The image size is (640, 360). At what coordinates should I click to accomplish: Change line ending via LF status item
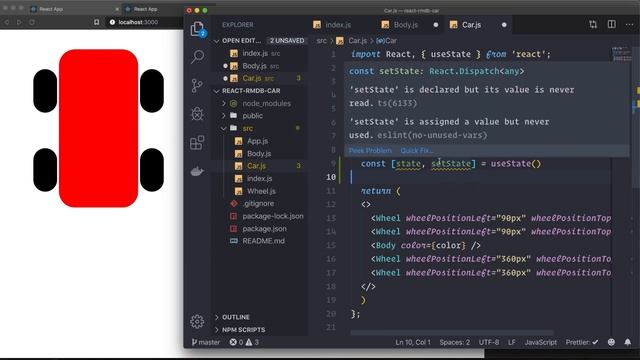click(511, 342)
